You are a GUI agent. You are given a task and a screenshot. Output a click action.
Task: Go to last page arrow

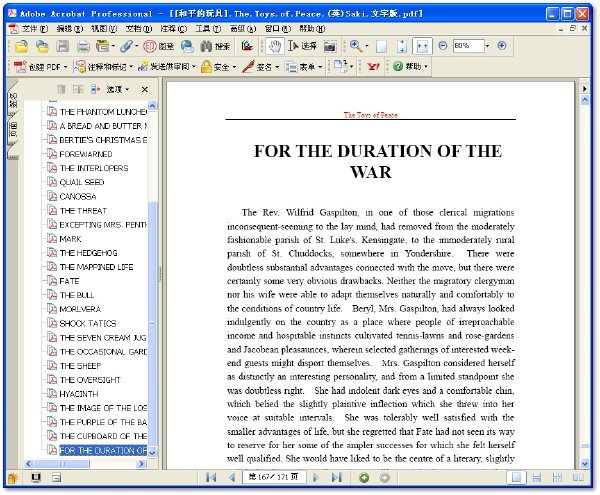[x=337, y=477]
